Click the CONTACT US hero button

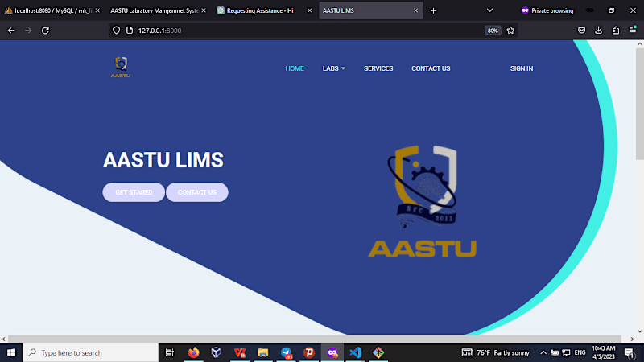pos(197,192)
